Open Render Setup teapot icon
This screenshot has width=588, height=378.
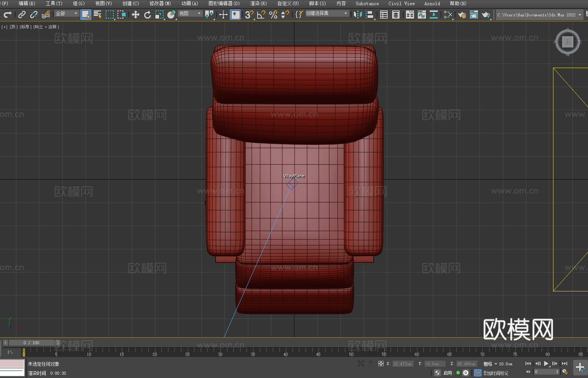[462, 14]
